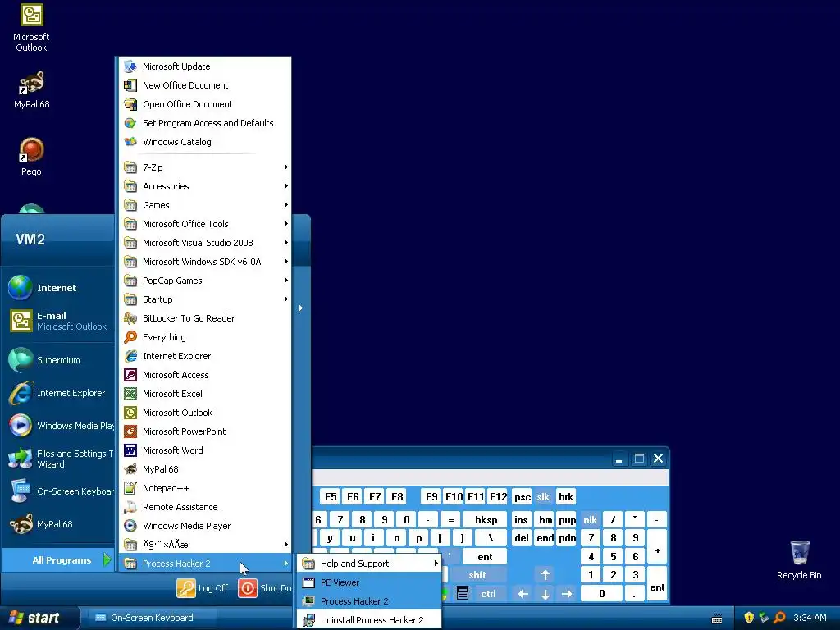Toggle ctrl key on the on-screen keyboard
The height and width of the screenshot is (630, 840).
point(488,594)
